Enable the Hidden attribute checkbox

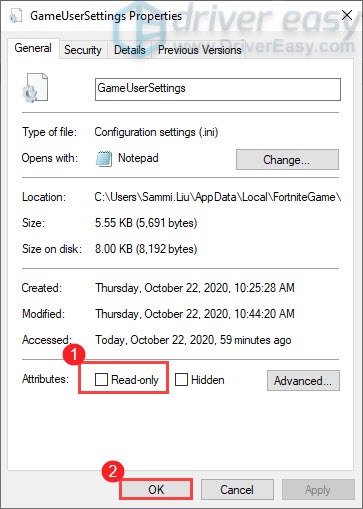181,379
